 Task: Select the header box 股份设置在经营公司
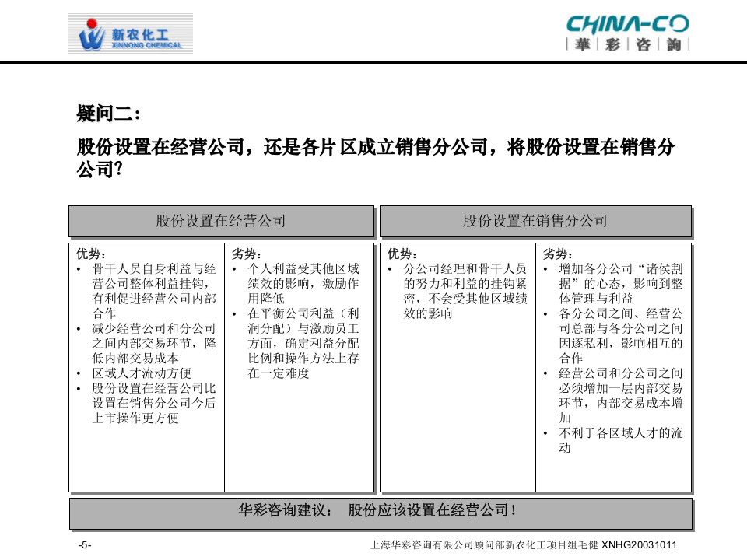(x=221, y=221)
